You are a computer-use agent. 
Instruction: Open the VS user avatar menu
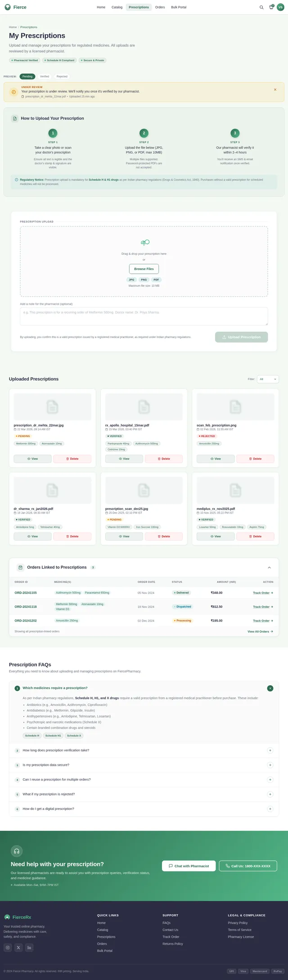pos(280,7)
